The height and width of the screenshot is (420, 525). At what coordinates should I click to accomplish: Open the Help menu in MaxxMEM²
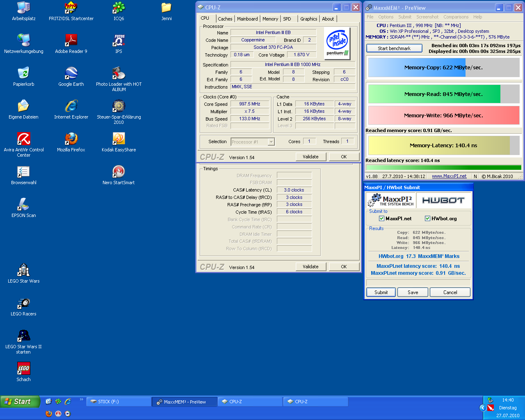pos(477,17)
